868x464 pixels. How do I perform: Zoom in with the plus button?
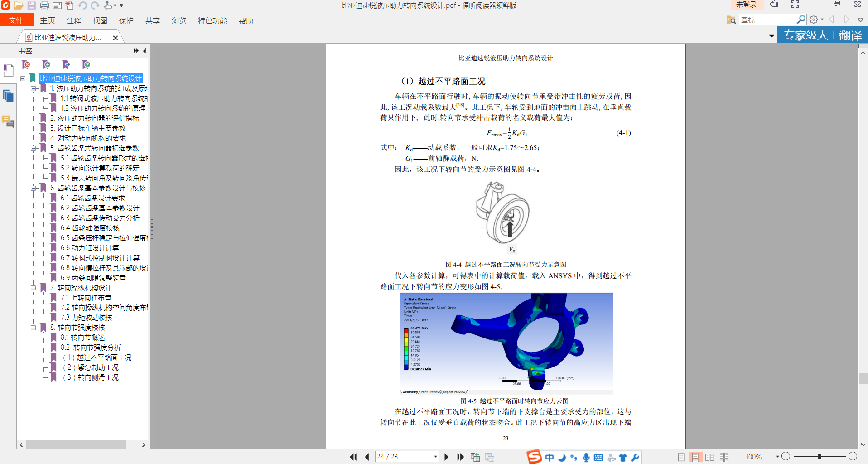click(x=853, y=457)
